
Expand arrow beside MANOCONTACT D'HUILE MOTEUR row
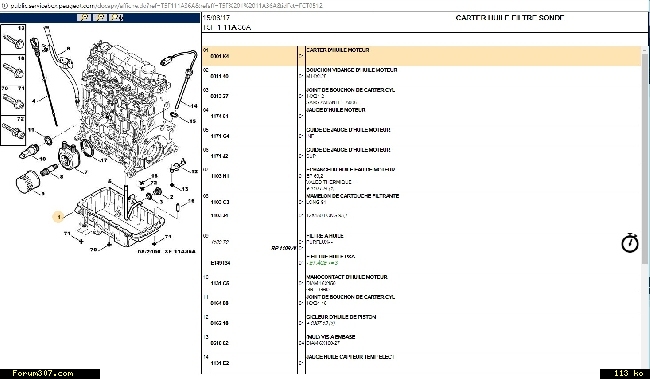click(x=301, y=283)
